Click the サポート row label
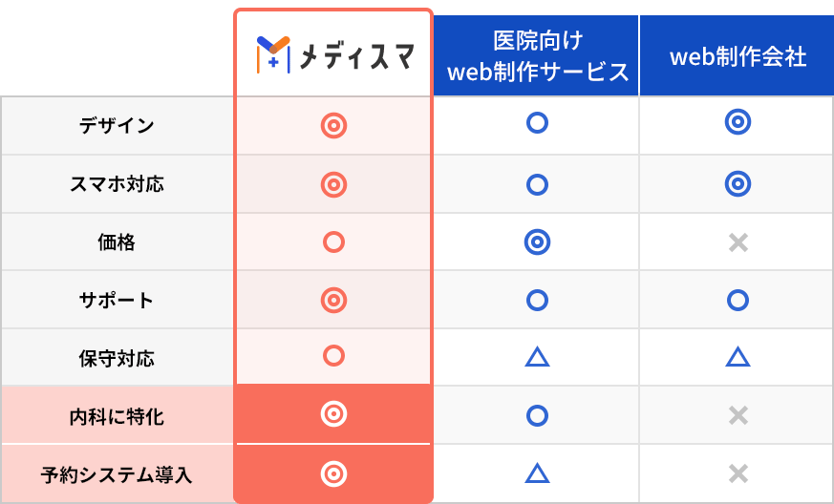Screen dimensions: 834x504 point(117,300)
